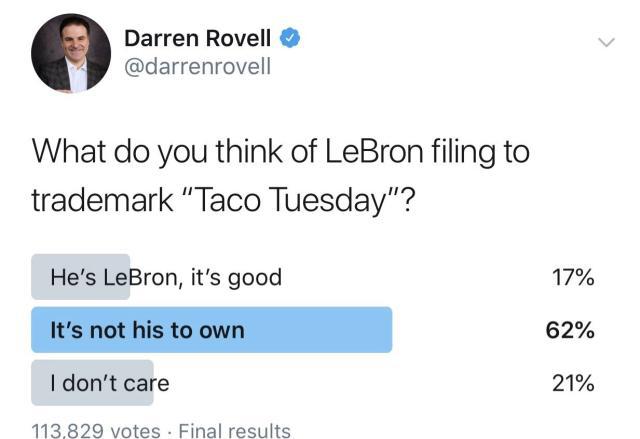Click the Darren Rovell display name
640x439 pixels.
pos(199,39)
